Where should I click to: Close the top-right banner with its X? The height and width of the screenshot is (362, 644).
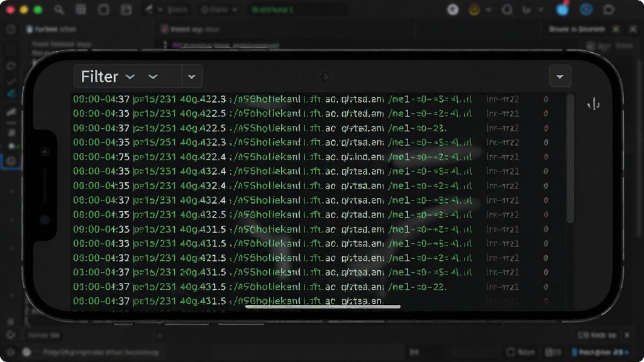(x=633, y=29)
